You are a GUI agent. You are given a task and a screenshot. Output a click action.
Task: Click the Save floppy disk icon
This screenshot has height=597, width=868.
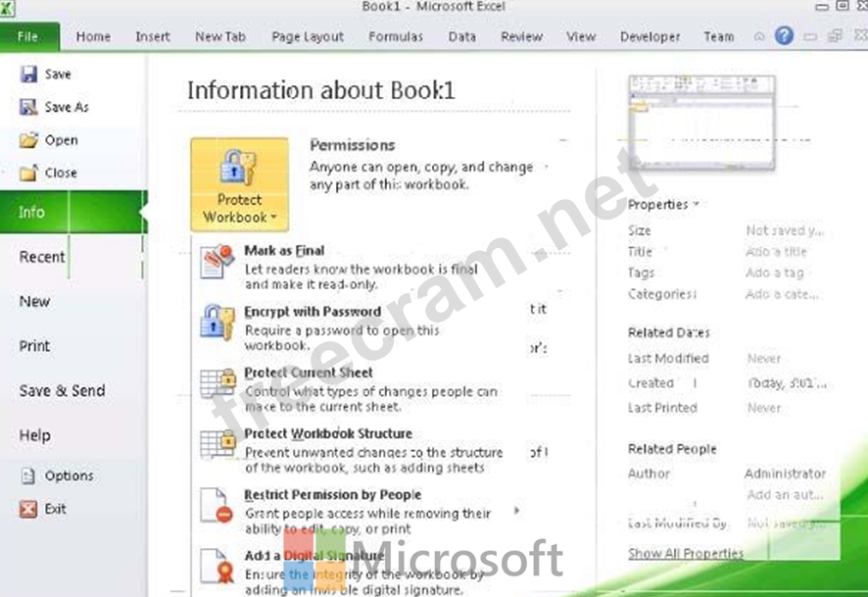pos(28,75)
